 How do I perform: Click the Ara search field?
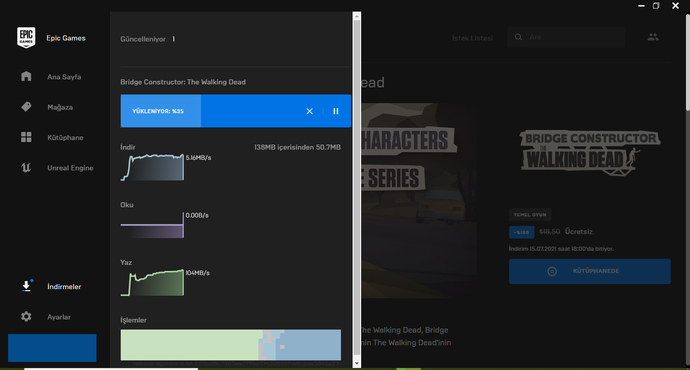(566, 37)
